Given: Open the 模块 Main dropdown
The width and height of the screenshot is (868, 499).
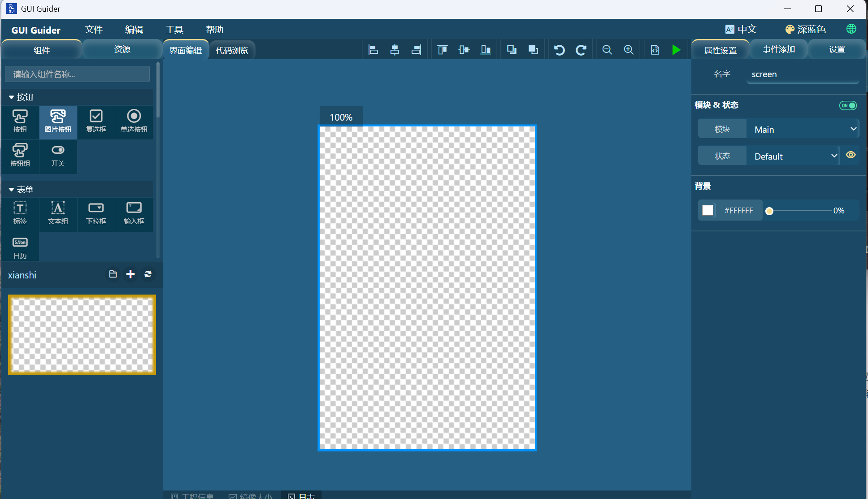Looking at the screenshot, I should pos(802,129).
